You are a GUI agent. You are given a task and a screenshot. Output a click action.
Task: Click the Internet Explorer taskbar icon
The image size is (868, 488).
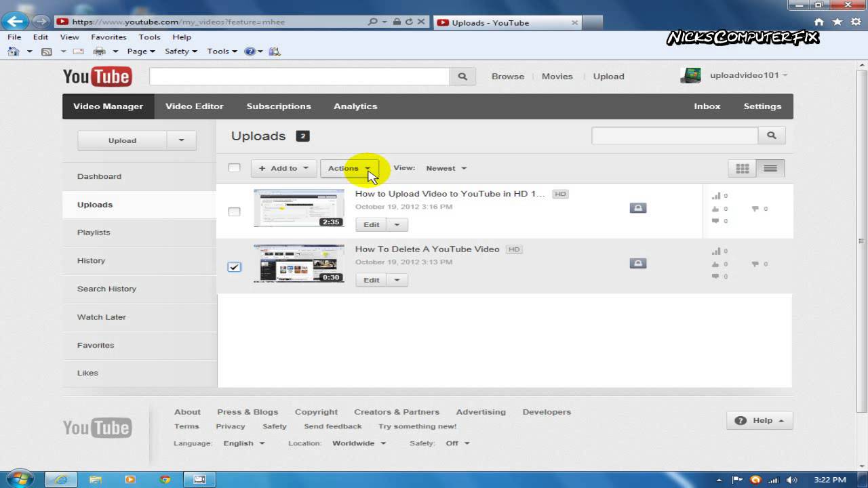[x=62, y=479]
